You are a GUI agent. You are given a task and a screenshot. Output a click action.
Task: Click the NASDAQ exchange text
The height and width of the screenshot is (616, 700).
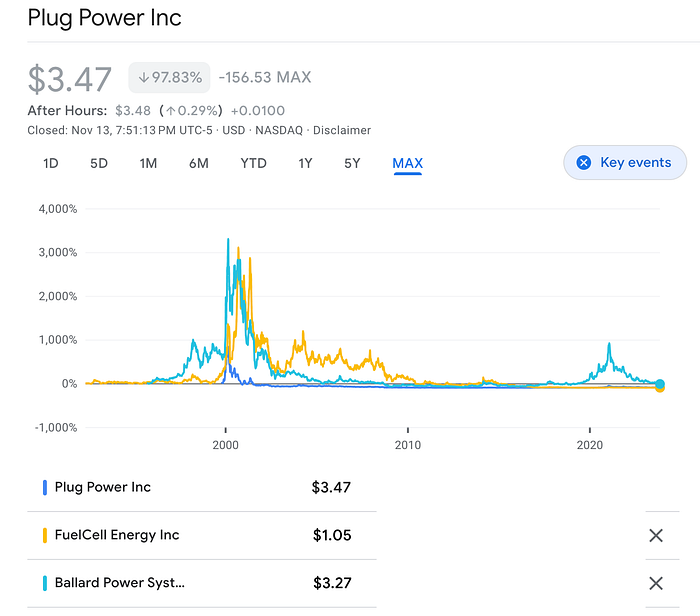tap(279, 130)
